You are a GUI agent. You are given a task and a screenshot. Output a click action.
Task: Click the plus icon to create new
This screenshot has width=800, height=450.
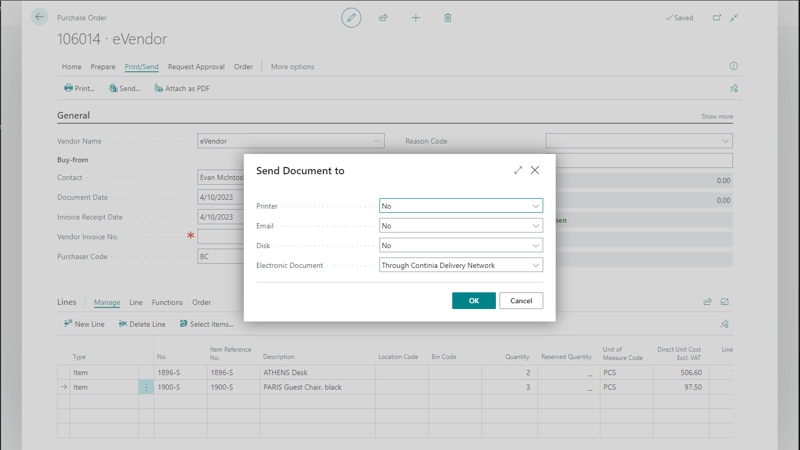click(416, 17)
